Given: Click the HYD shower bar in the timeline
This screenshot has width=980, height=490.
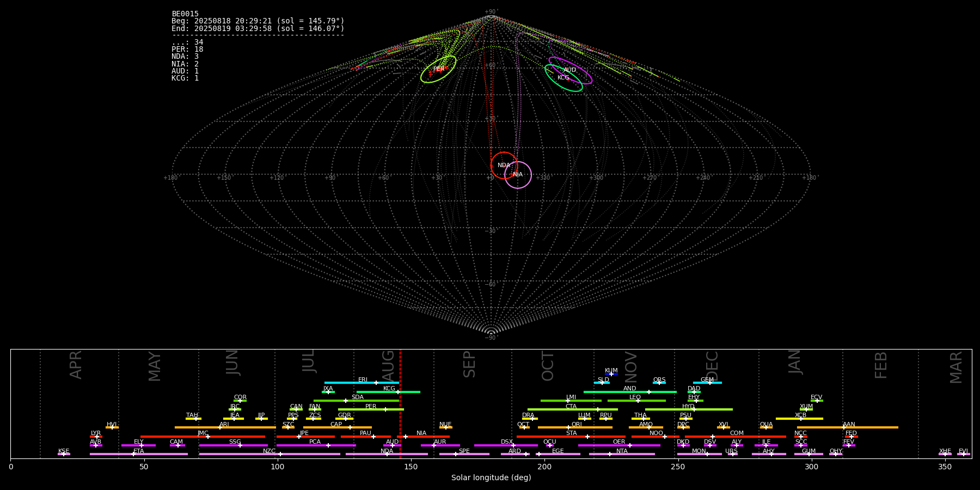Looking at the screenshot, I should [689, 409].
